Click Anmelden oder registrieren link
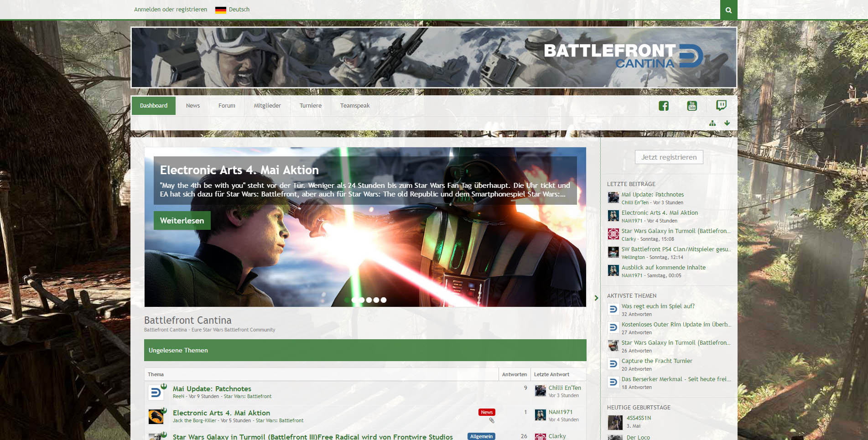 171,10
